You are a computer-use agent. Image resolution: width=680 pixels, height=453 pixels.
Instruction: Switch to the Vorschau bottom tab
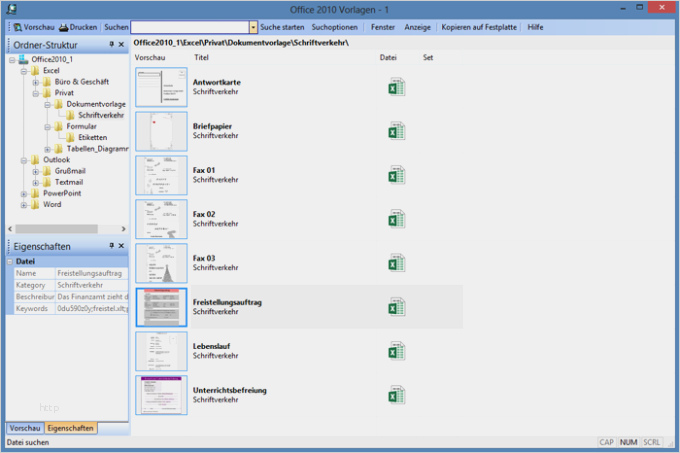click(x=25, y=428)
